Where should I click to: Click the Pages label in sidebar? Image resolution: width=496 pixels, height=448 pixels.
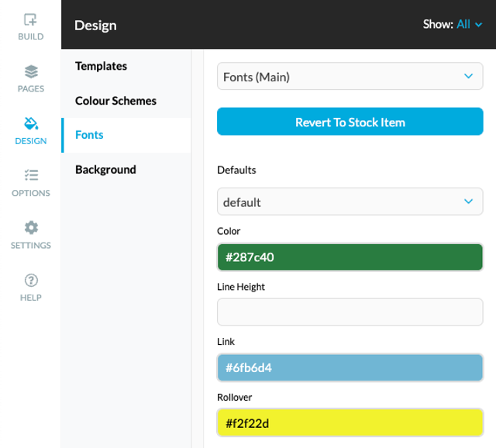tap(31, 88)
